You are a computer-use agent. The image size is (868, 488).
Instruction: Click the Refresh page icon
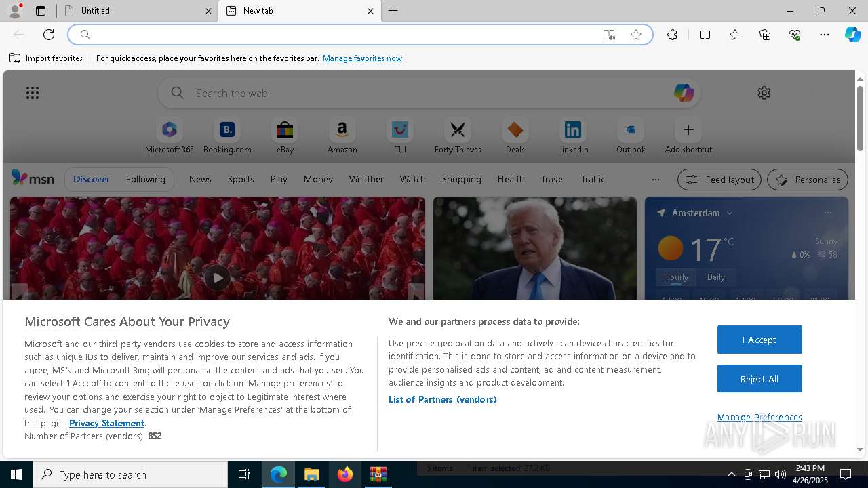click(49, 35)
